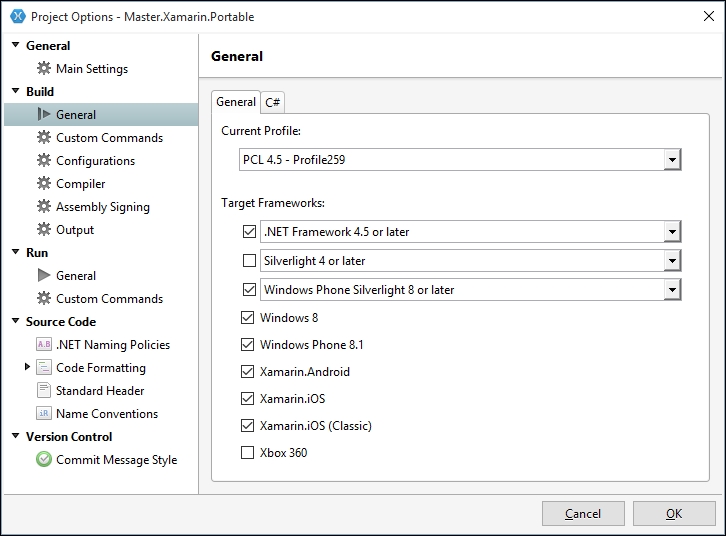Screen dimensions: 726x536
Task: Collapse the Version Control section
Action: 16,436
